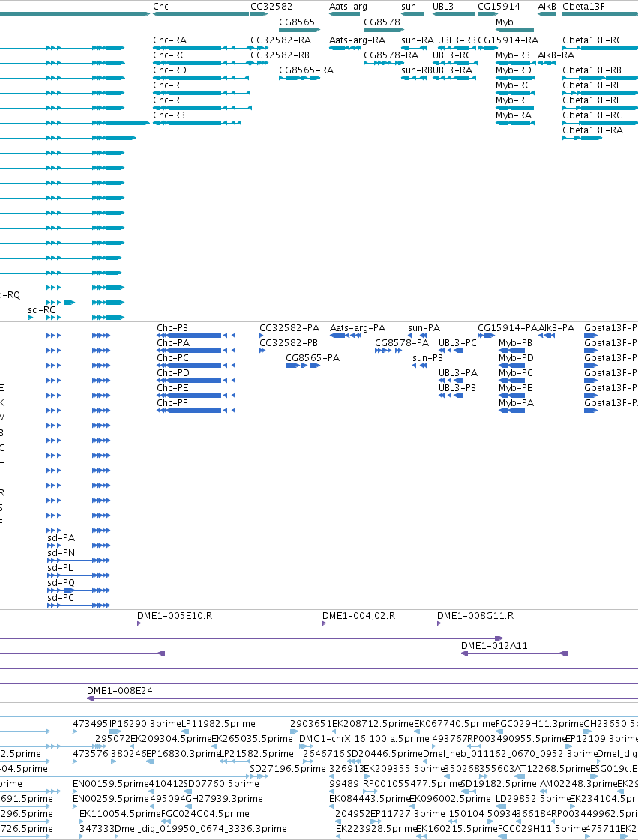The image size is (638, 840).
Task: Click protein CG15914-PA
Action: click(508, 328)
